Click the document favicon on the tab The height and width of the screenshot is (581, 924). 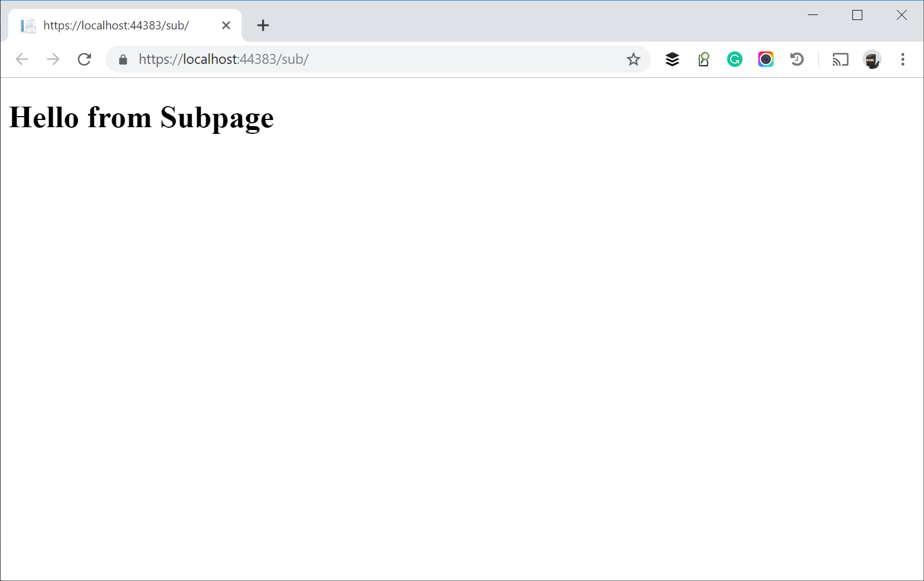click(x=27, y=25)
